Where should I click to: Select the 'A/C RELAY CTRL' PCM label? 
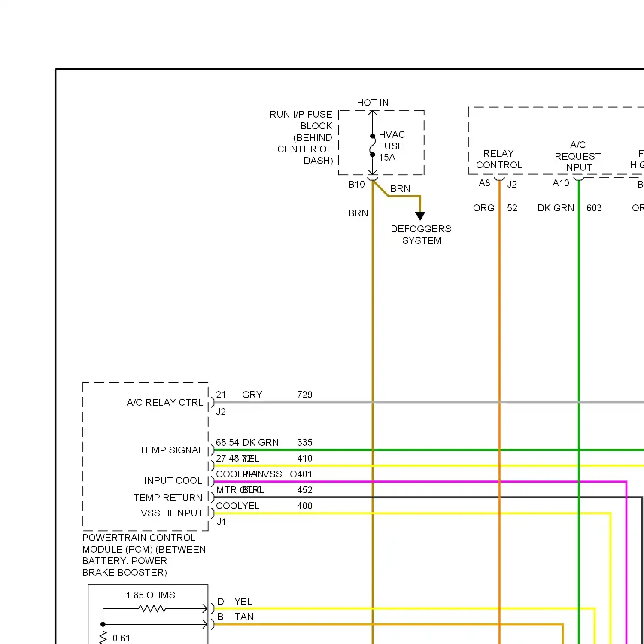[165, 402]
